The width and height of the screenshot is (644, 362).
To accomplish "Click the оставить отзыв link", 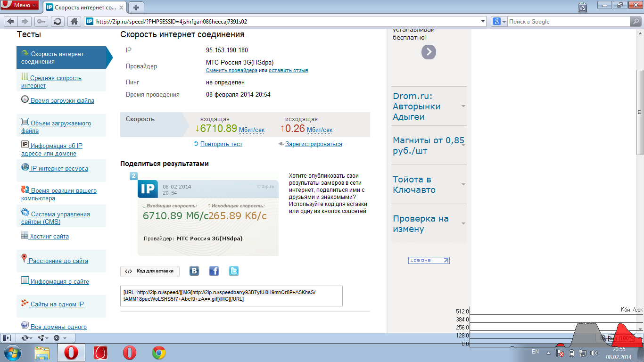I will click(289, 70).
